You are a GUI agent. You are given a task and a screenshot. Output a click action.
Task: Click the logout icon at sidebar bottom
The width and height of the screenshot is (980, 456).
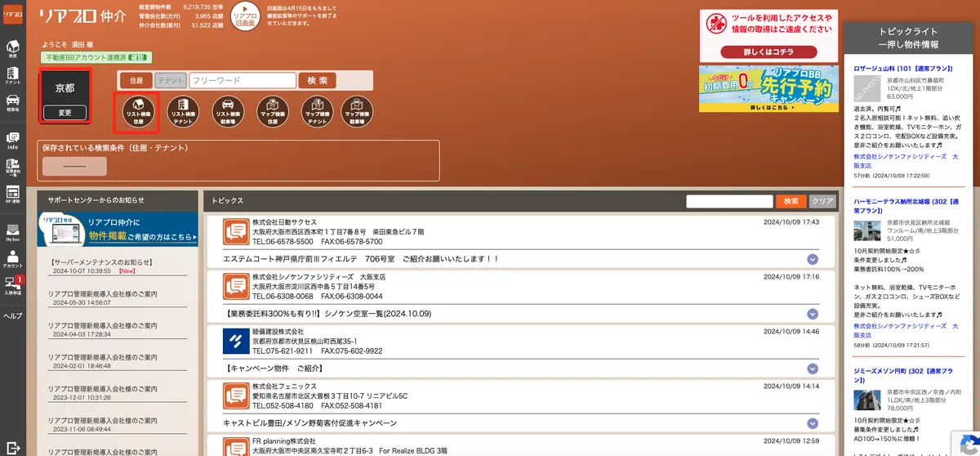[x=12, y=447]
